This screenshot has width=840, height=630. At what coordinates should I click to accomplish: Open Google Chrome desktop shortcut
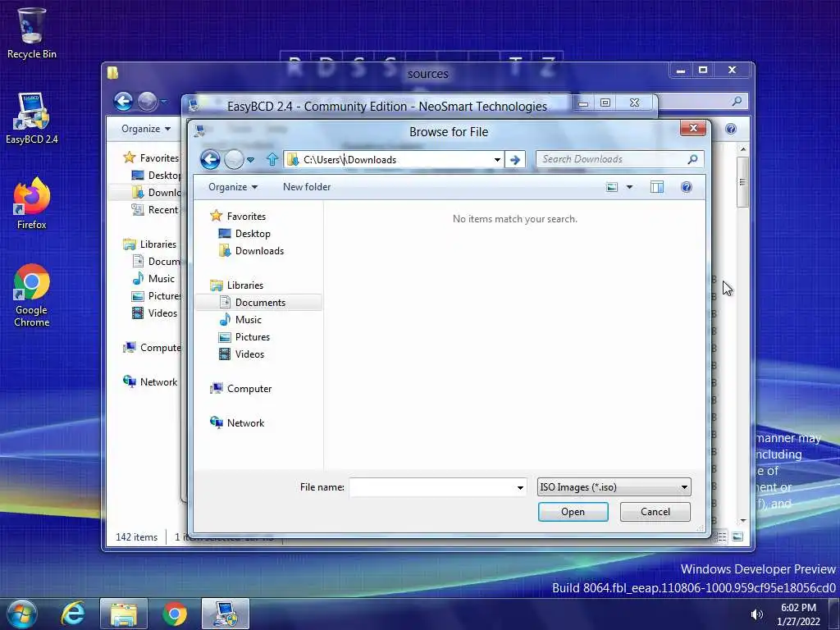tap(31, 294)
